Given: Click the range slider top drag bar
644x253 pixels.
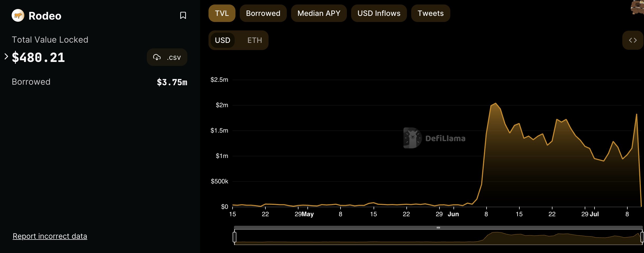Looking at the screenshot, I should 438,228.
